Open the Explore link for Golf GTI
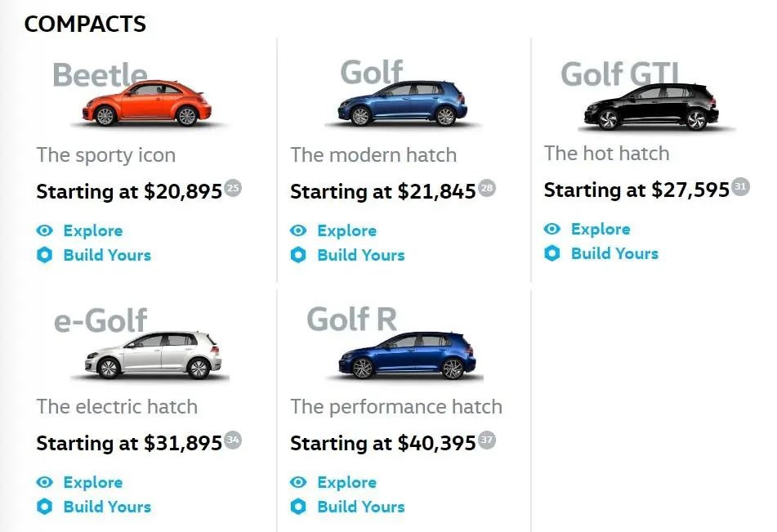Viewport: 777px width, 532px height. click(601, 229)
